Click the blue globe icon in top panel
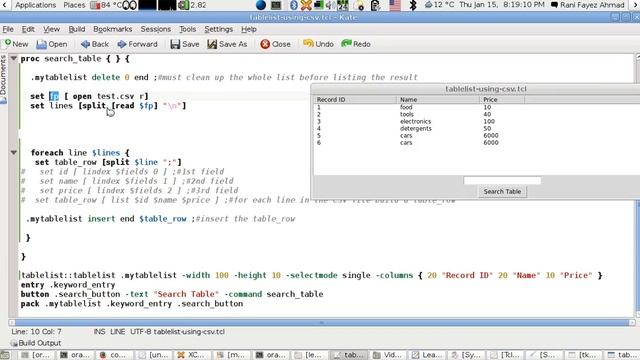The width and height of the screenshot is (640, 360). [261, 5]
